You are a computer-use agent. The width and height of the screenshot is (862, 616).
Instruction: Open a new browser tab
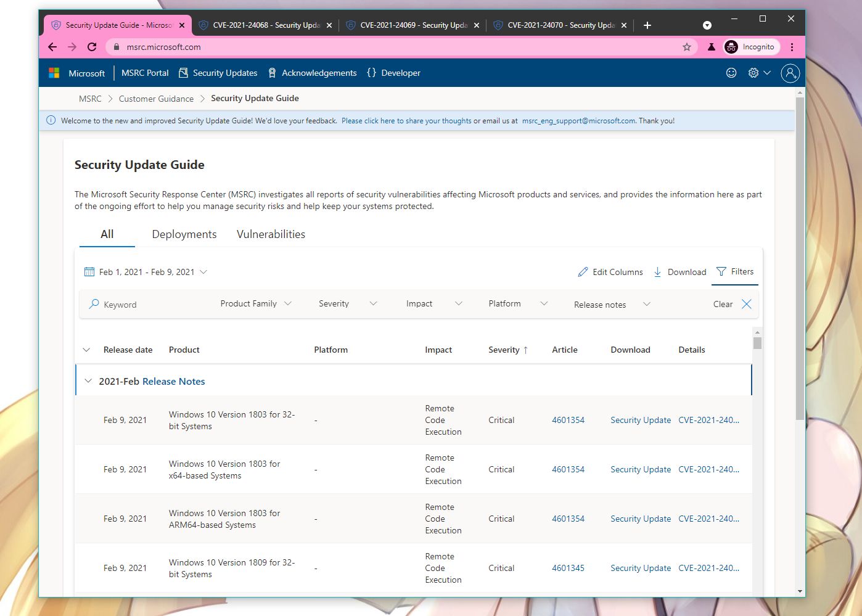click(647, 25)
